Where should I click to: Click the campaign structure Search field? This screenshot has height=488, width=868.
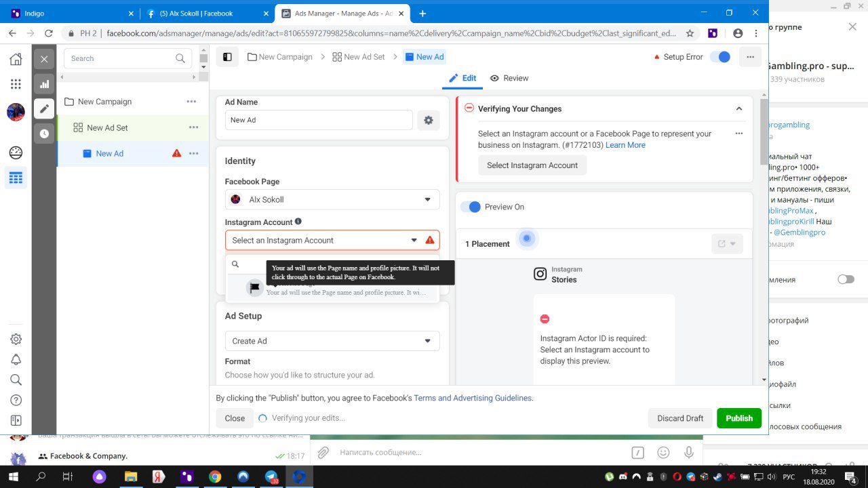click(x=127, y=58)
